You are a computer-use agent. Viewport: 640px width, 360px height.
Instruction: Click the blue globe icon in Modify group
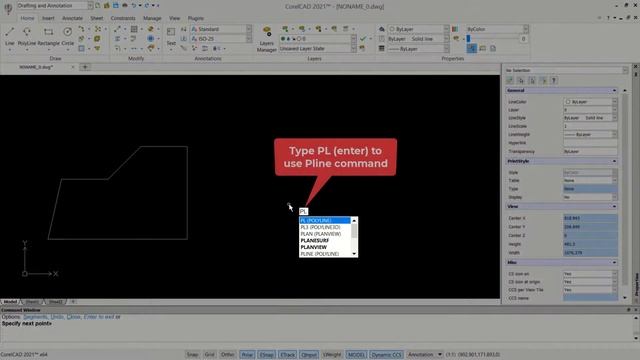[x=151, y=38]
